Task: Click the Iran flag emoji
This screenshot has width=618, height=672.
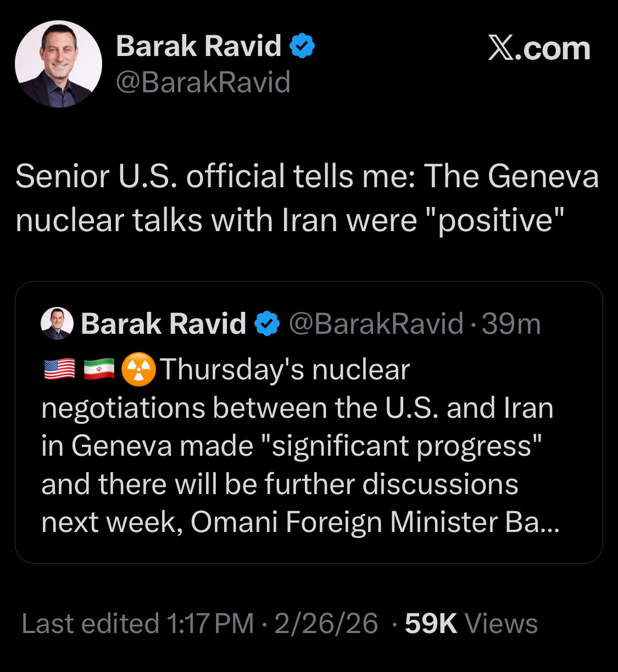Action: click(99, 369)
